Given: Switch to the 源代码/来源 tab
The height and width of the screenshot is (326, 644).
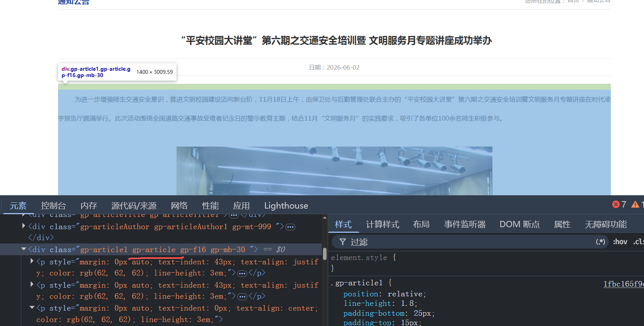Looking at the screenshot, I should tap(134, 205).
